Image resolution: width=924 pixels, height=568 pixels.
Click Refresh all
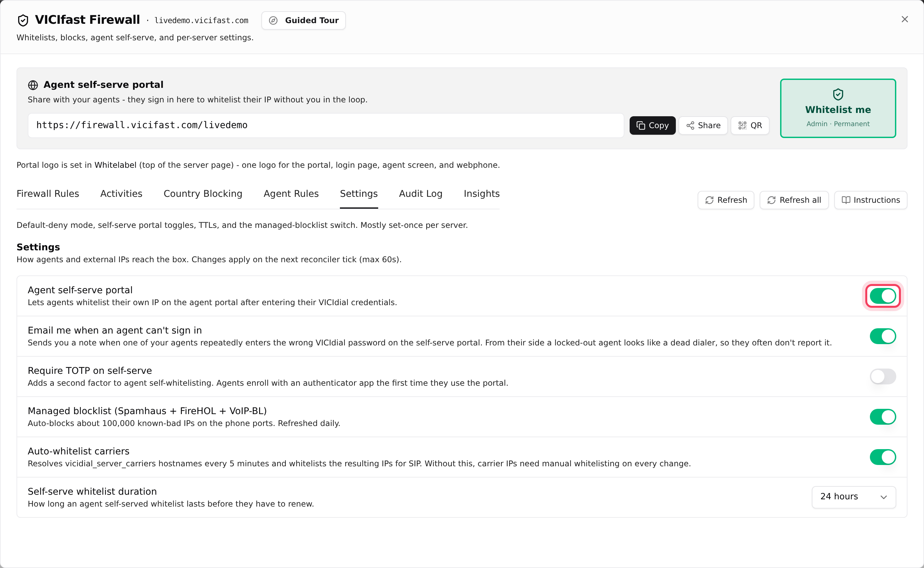[794, 200]
